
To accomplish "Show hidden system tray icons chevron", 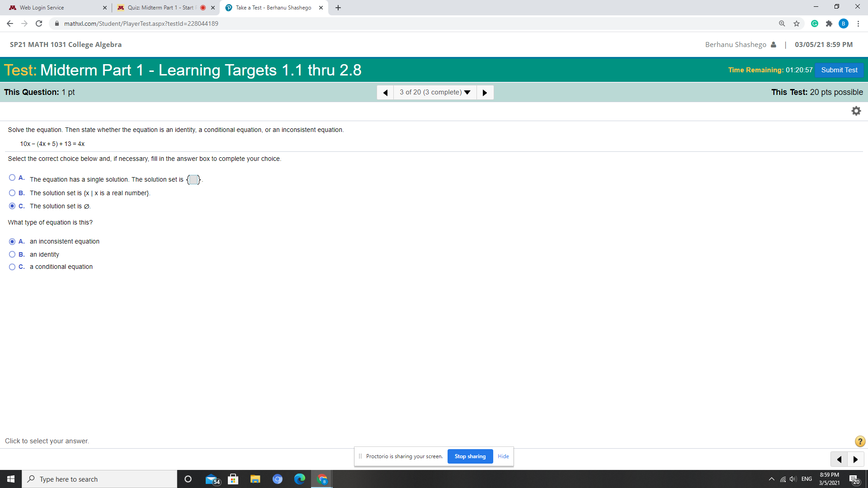I will [x=771, y=479].
